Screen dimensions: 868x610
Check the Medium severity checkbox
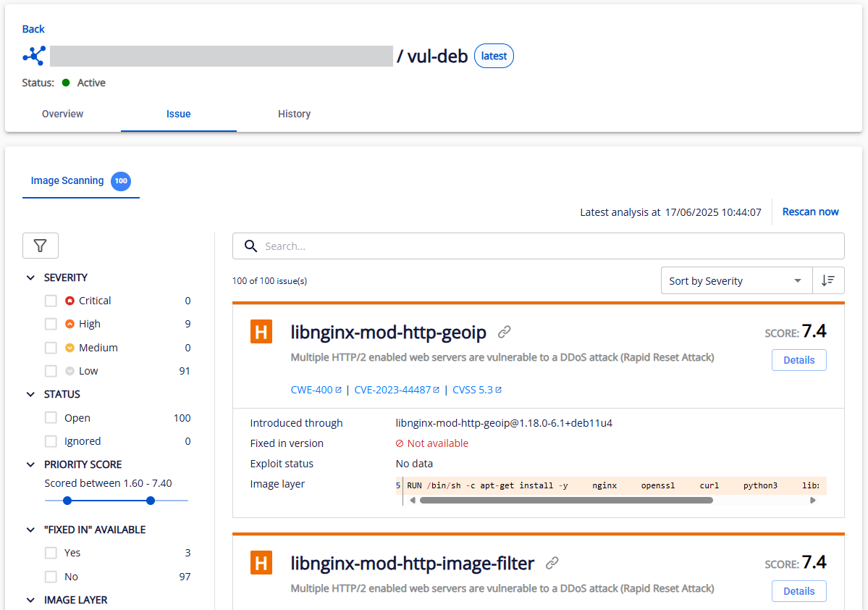pos(51,348)
